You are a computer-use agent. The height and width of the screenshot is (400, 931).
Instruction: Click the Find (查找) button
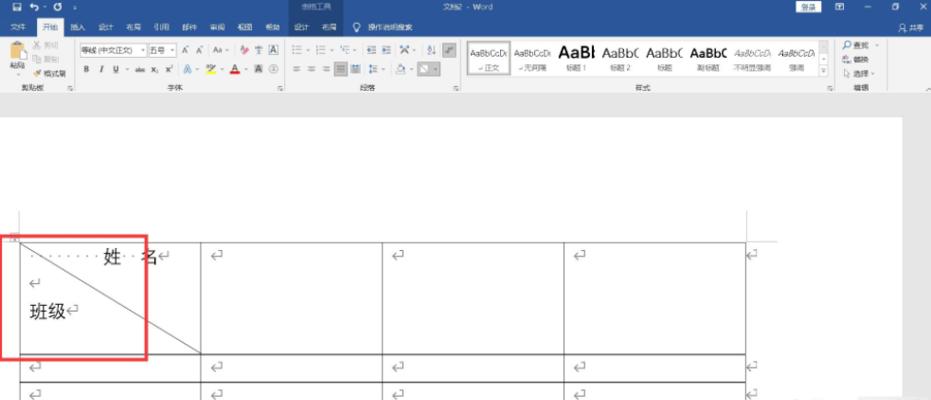pyautogui.click(x=856, y=45)
